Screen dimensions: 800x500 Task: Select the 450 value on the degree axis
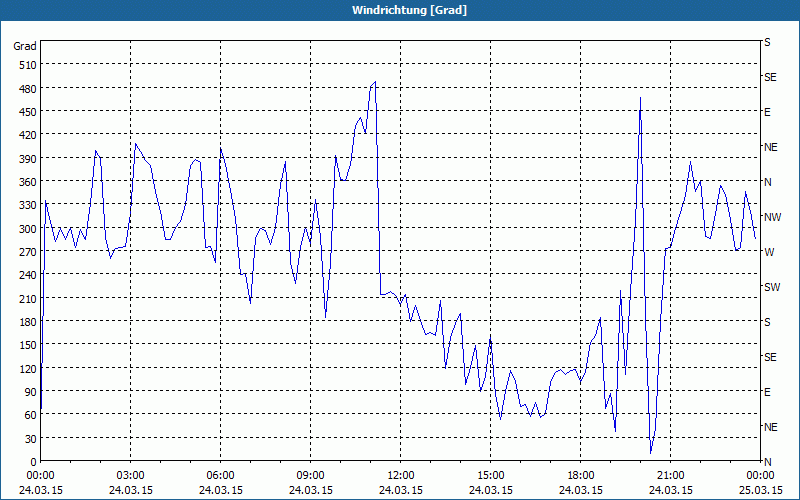pyautogui.click(x=28, y=112)
